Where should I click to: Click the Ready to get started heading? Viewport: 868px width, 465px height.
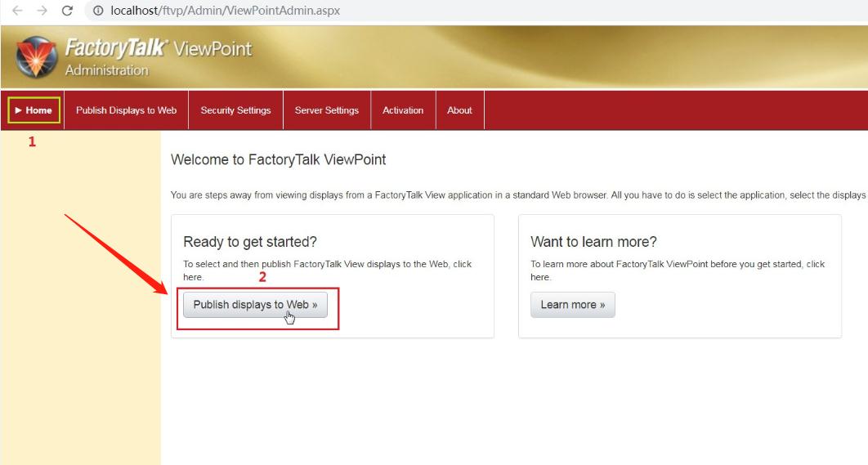(250, 242)
